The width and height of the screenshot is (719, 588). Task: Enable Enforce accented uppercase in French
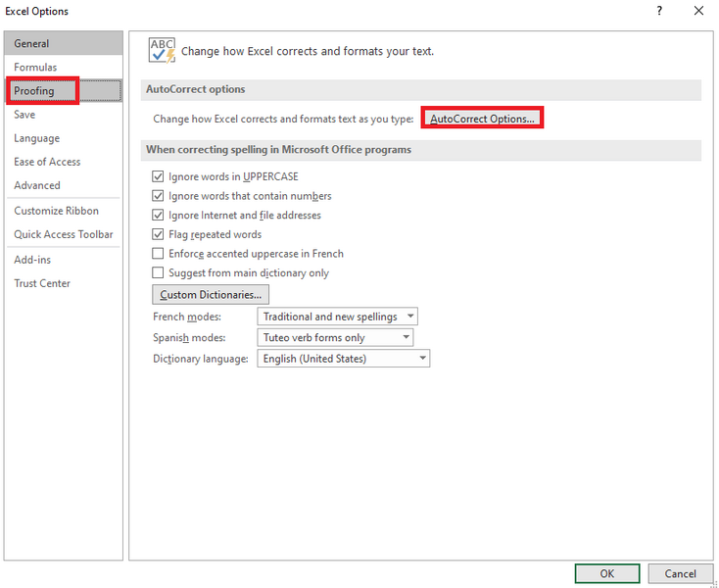(158, 254)
